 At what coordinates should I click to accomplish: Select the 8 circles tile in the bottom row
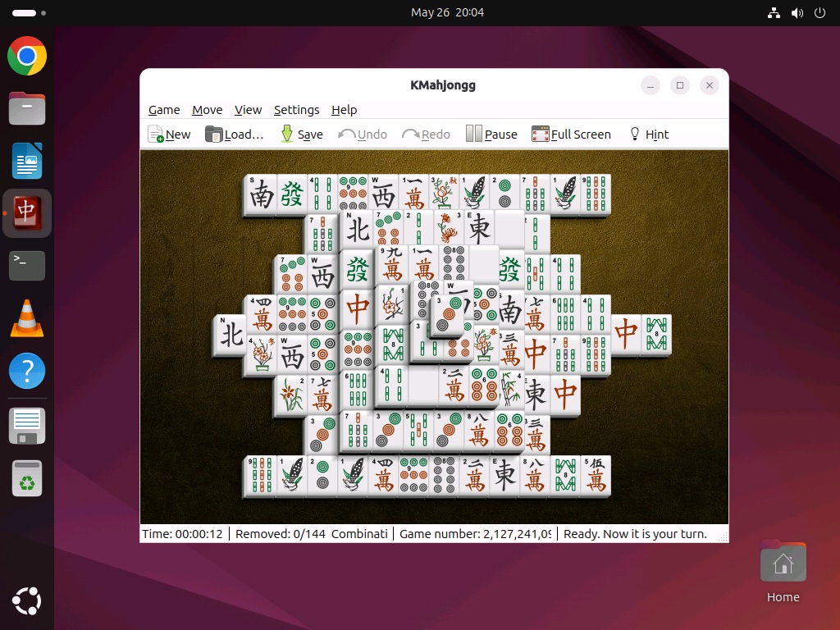pyautogui.click(x=444, y=475)
